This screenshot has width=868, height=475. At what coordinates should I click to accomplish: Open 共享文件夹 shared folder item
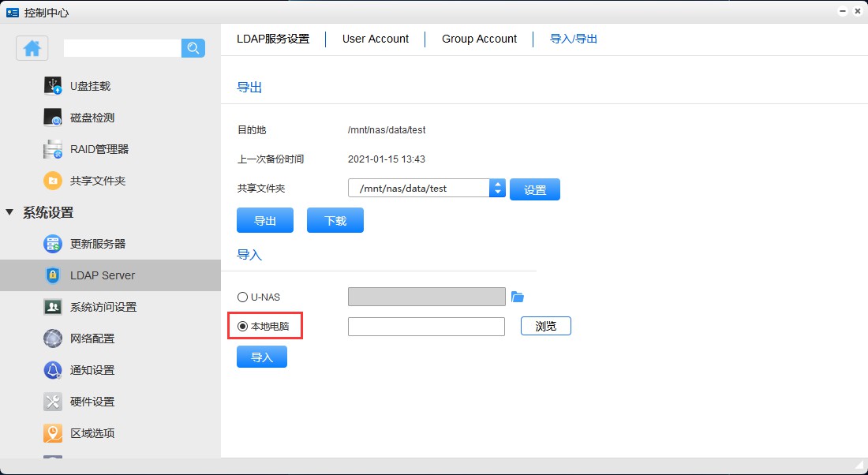[x=97, y=181]
